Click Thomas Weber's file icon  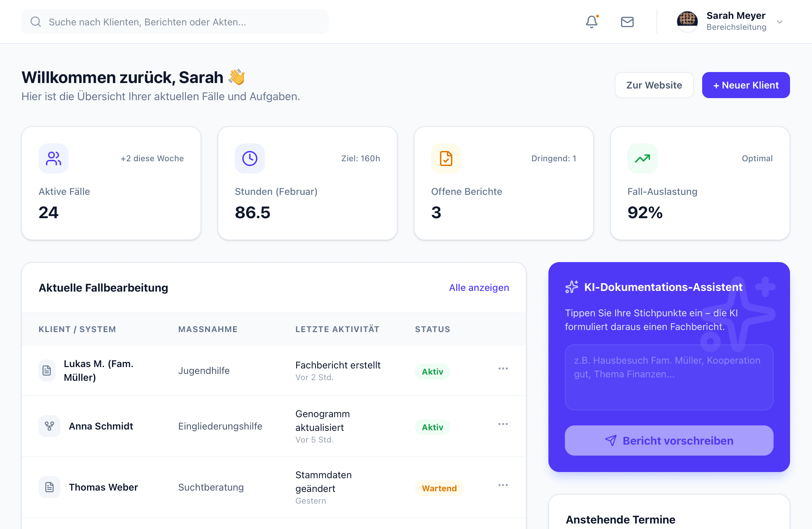[x=49, y=487]
